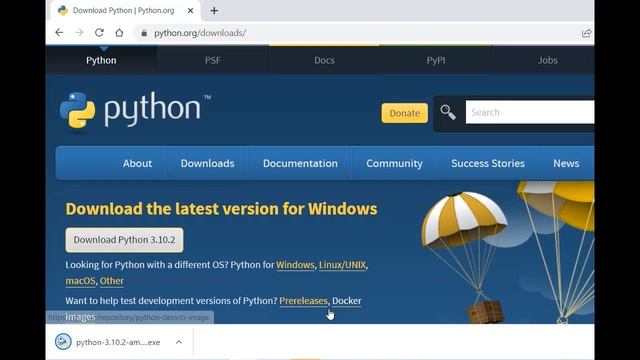Viewport: 640px width, 360px height.
Task: Click the share icon in address bar
Action: [586, 33]
